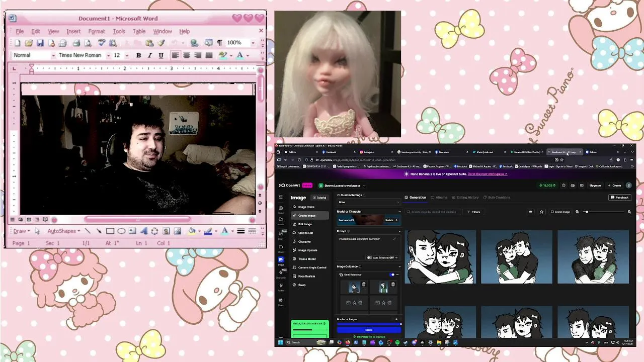Toggle Italic formatting in Word
The height and width of the screenshot is (362, 644).
[150, 55]
